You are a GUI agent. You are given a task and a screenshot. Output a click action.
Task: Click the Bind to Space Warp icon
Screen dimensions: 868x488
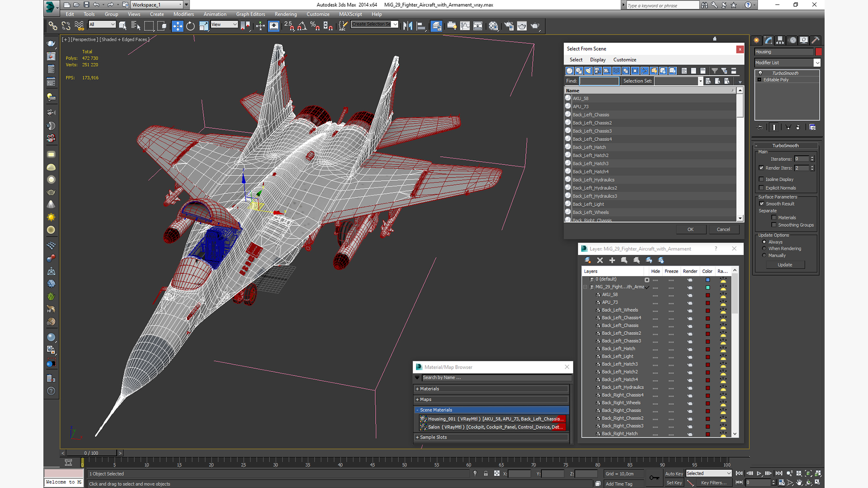(x=79, y=26)
